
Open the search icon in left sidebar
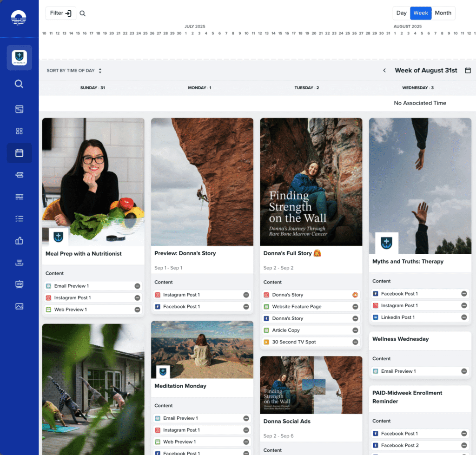(19, 84)
